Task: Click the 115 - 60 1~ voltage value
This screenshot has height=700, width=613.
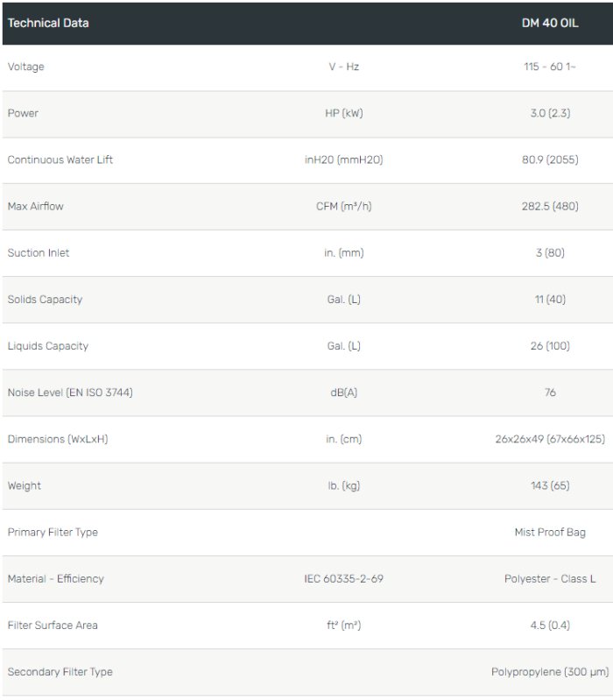Action: point(550,67)
